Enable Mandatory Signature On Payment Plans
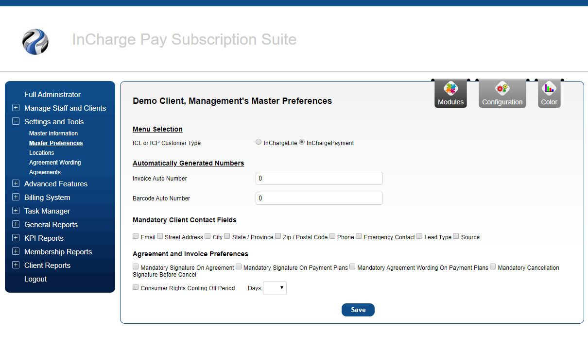Viewport: 588px width, 364px height. pos(239,267)
